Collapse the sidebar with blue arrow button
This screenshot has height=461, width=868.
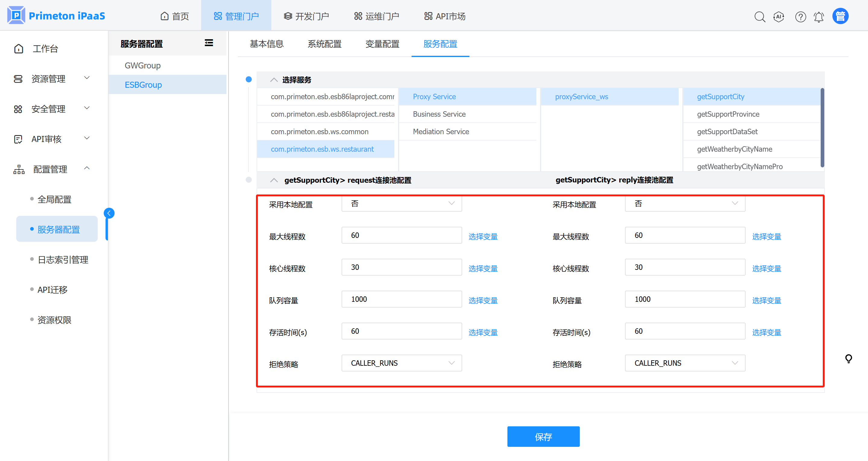click(109, 213)
